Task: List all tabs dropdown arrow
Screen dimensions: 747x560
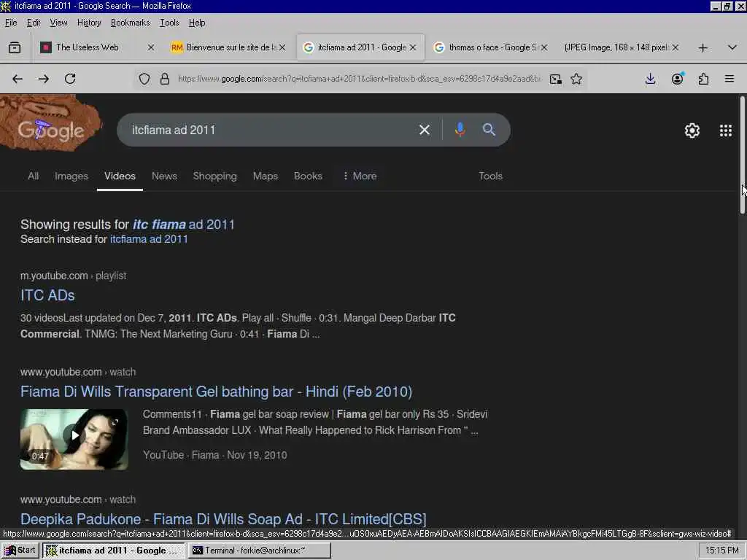Action: (x=732, y=47)
